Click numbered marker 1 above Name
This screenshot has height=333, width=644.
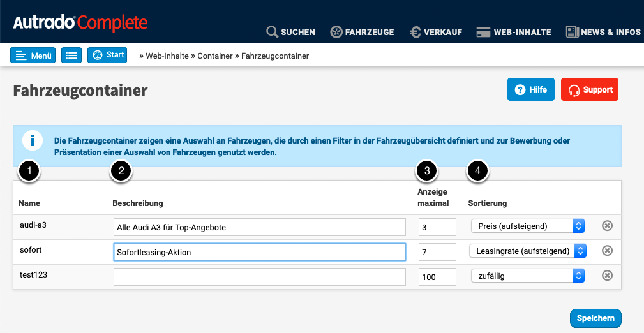click(29, 170)
